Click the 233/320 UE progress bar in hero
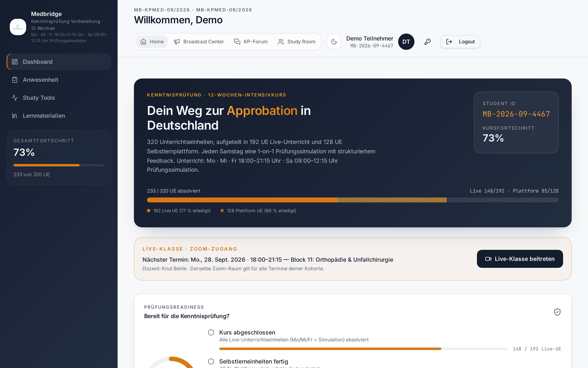 click(353, 200)
